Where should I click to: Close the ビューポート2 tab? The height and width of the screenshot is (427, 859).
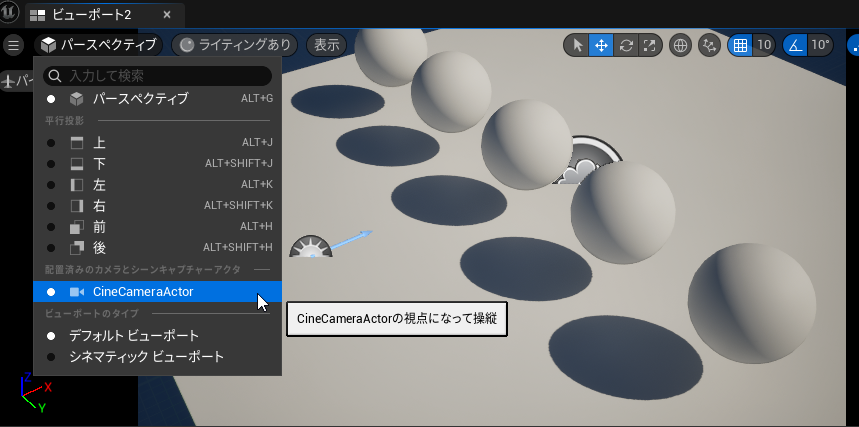pyautogui.click(x=167, y=15)
